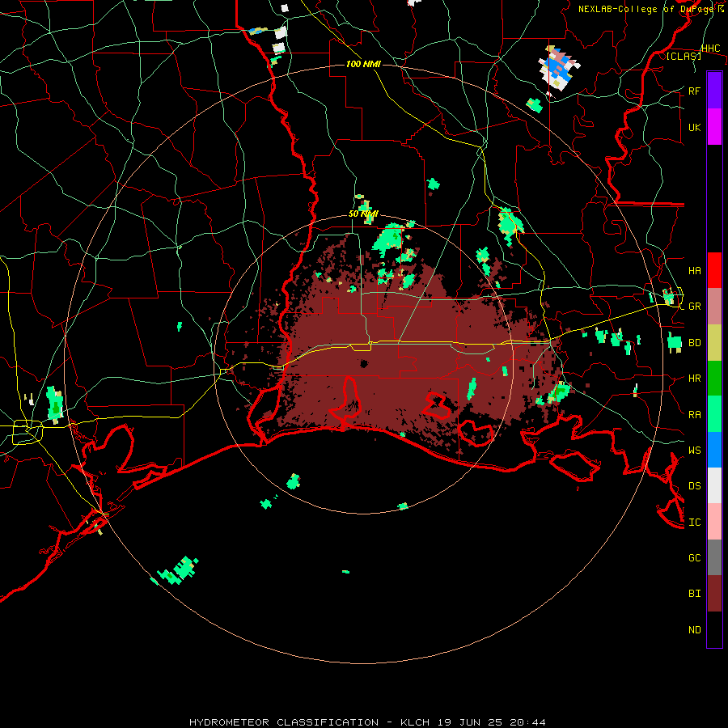Click the IC legend label
Viewport: 728px width, 728px height.
(x=695, y=522)
